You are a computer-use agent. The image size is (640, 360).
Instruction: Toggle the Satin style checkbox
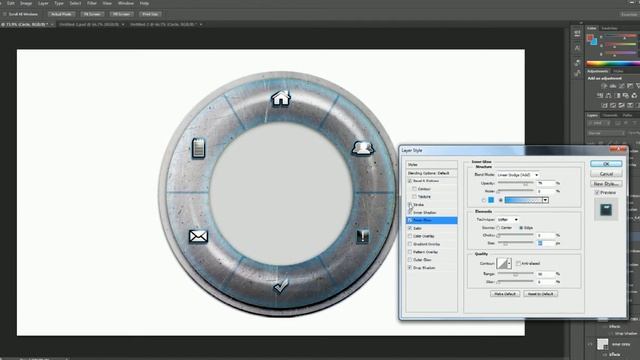(410, 228)
